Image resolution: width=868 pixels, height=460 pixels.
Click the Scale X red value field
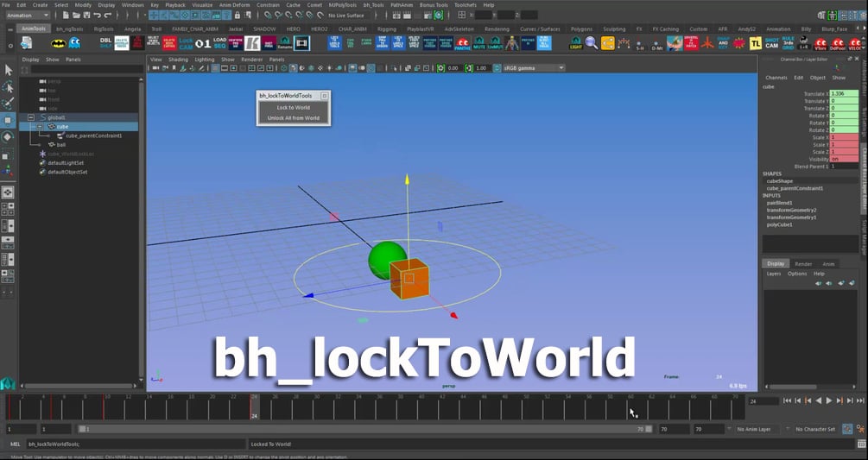coord(844,137)
